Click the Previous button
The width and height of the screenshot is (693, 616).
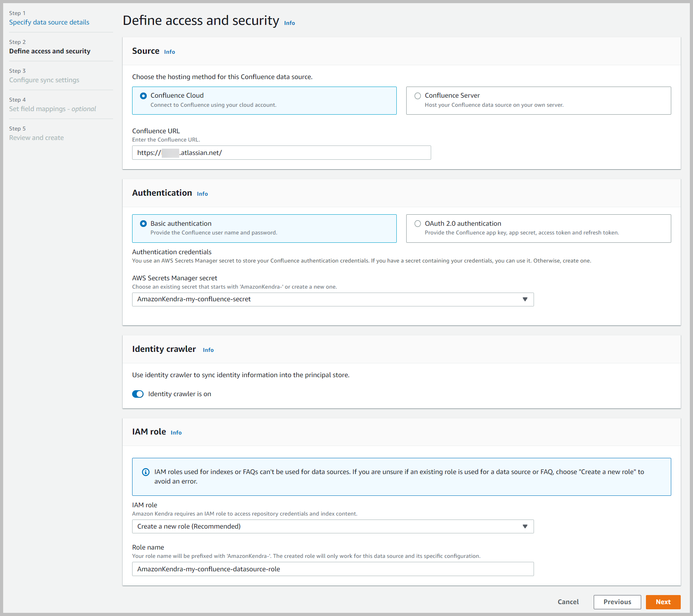[617, 602]
